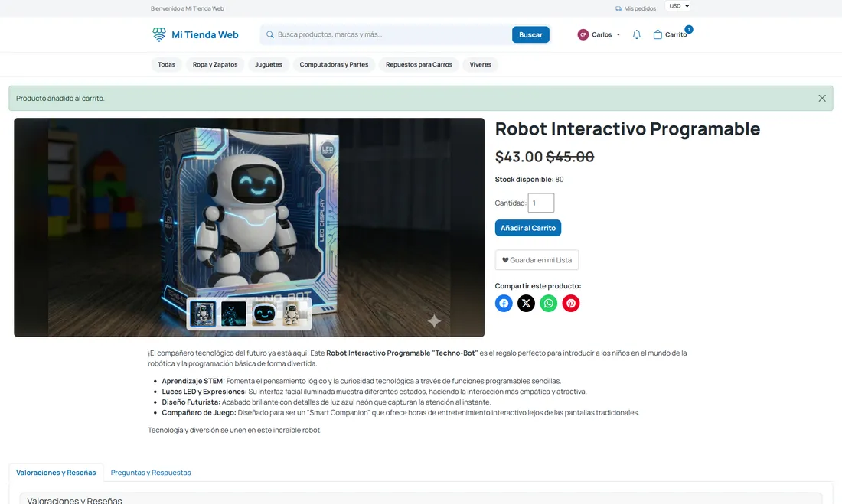The image size is (842, 504).
Task: Click the Mi Tienda Web logo icon
Action: 159,34
